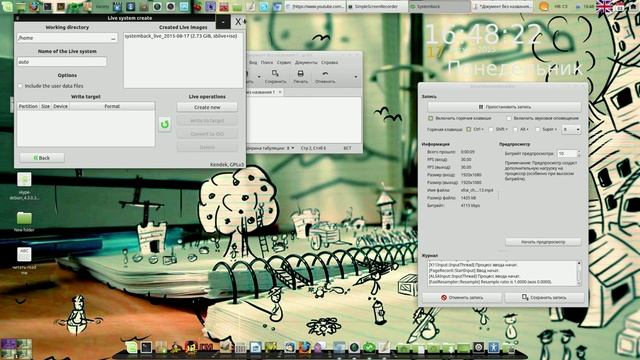Open the tab width dropdown in editor status bar
Image resolution: width=640 pixels, height=360 pixels.
click(271, 148)
